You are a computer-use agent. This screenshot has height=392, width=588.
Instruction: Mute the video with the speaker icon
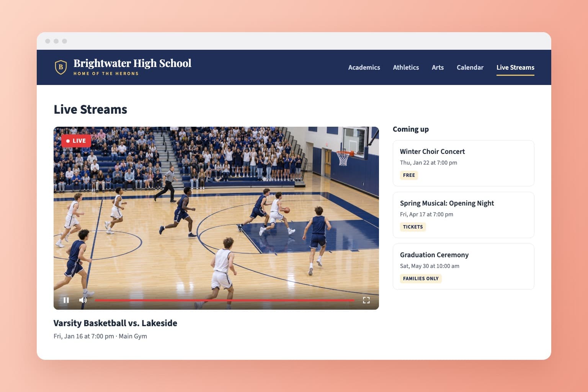[83, 300]
